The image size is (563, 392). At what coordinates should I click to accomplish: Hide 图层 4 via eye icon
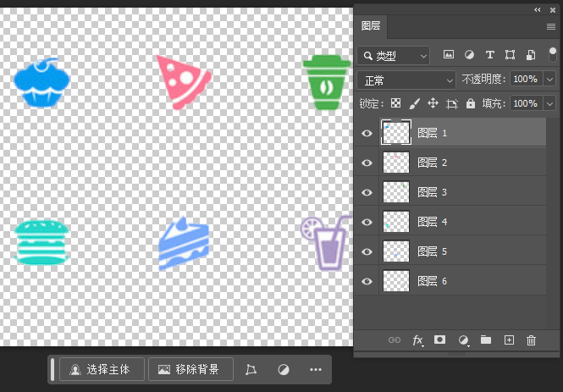click(x=367, y=222)
